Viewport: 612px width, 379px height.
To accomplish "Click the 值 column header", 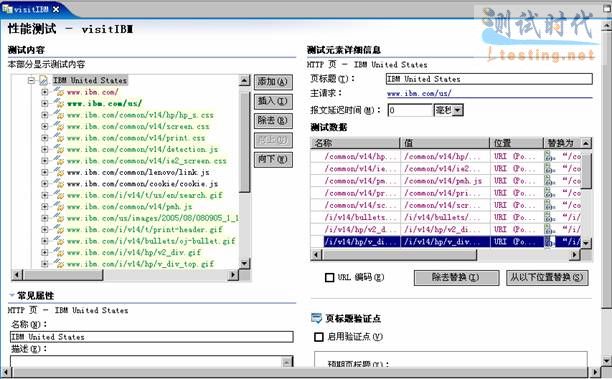I will point(445,143).
